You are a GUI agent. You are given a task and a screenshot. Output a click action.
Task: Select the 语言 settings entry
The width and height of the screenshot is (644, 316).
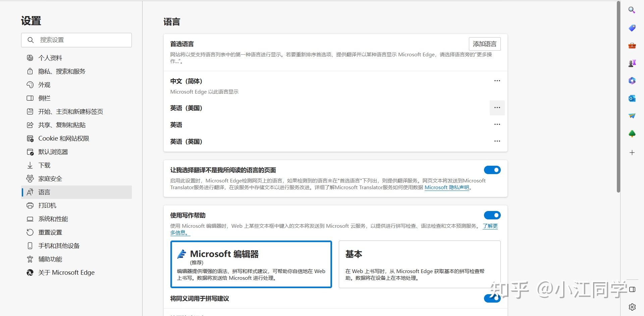[x=76, y=192]
